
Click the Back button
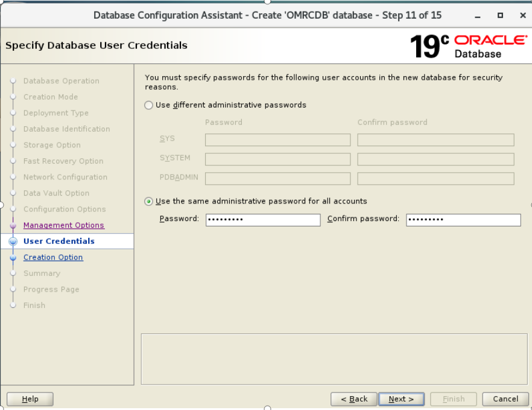(x=353, y=399)
